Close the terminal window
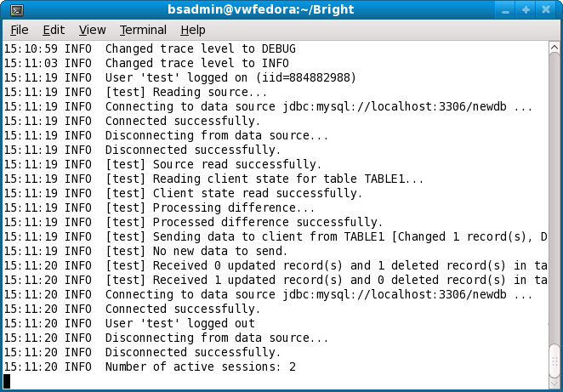Viewport: 563px width, 392px height. [x=545, y=9]
